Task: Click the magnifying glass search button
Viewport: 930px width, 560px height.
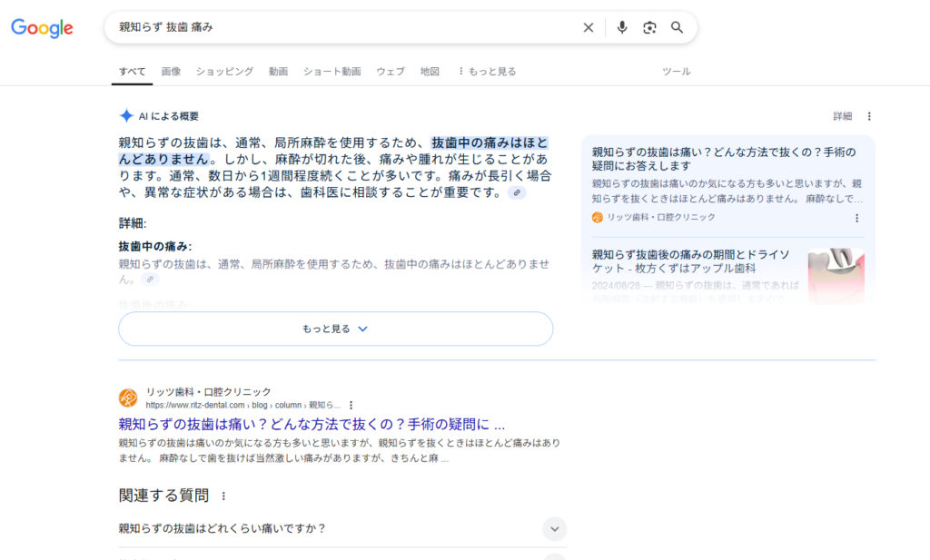Action: (x=677, y=27)
